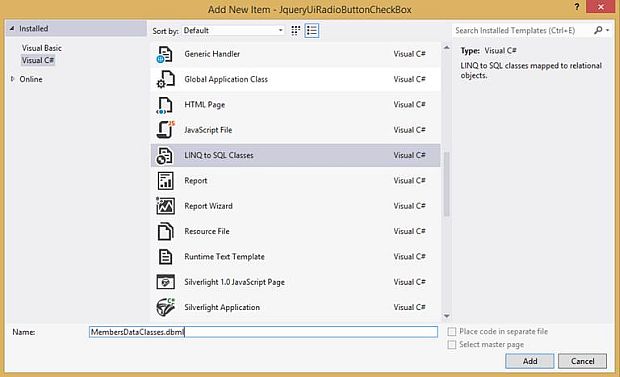Select Visual C# in the tree
The width and height of the screenshot is (620, 377).
(38, 61)
